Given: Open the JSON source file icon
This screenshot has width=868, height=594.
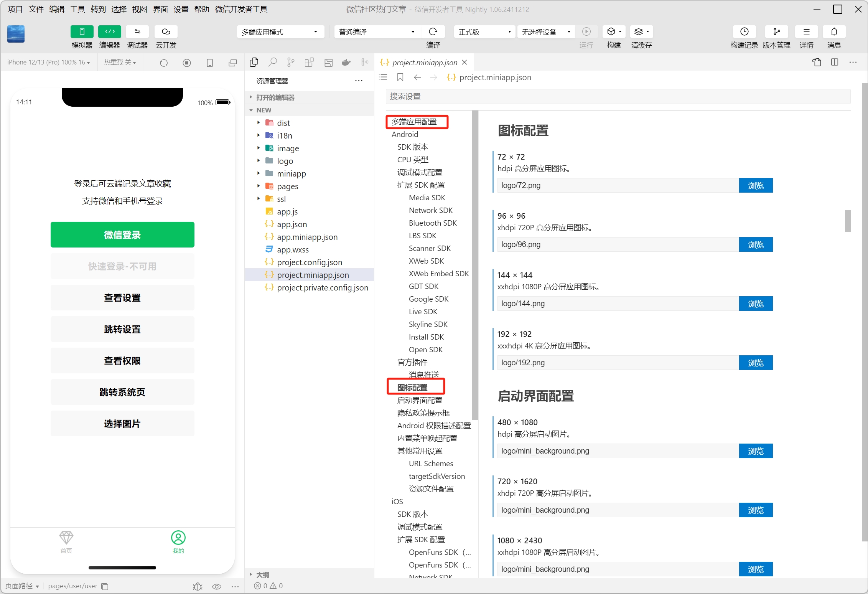Looking at the screenshot, I should (817, 62).
